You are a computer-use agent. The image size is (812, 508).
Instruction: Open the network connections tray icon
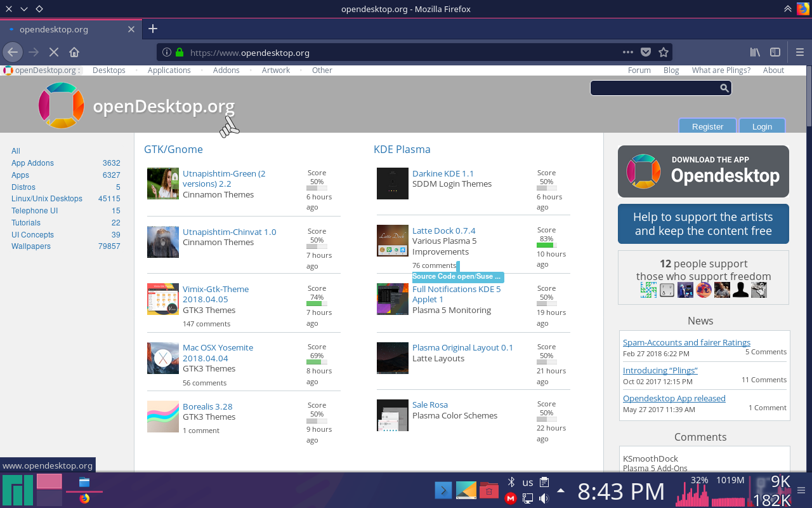pyautogui.click(x=527, y=498)
